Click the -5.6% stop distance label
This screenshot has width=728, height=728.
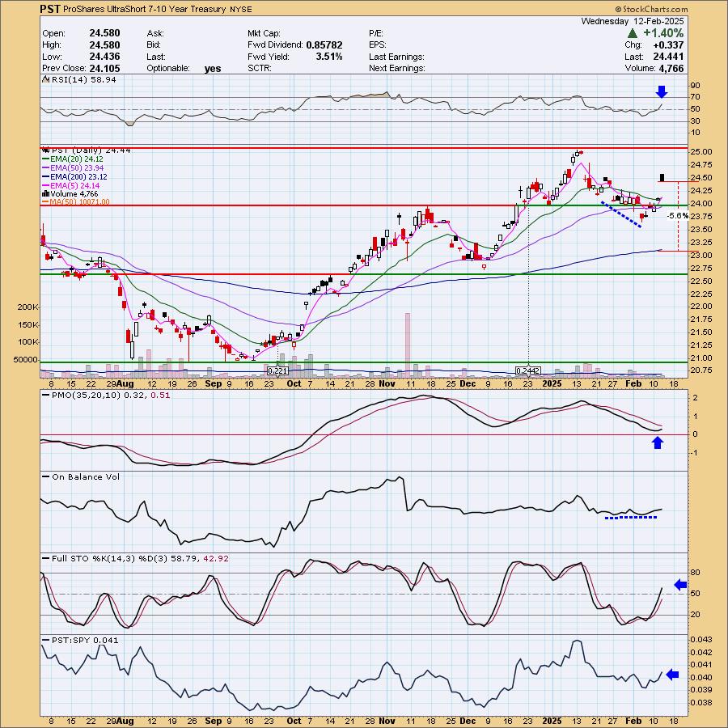tap(677, 216)
